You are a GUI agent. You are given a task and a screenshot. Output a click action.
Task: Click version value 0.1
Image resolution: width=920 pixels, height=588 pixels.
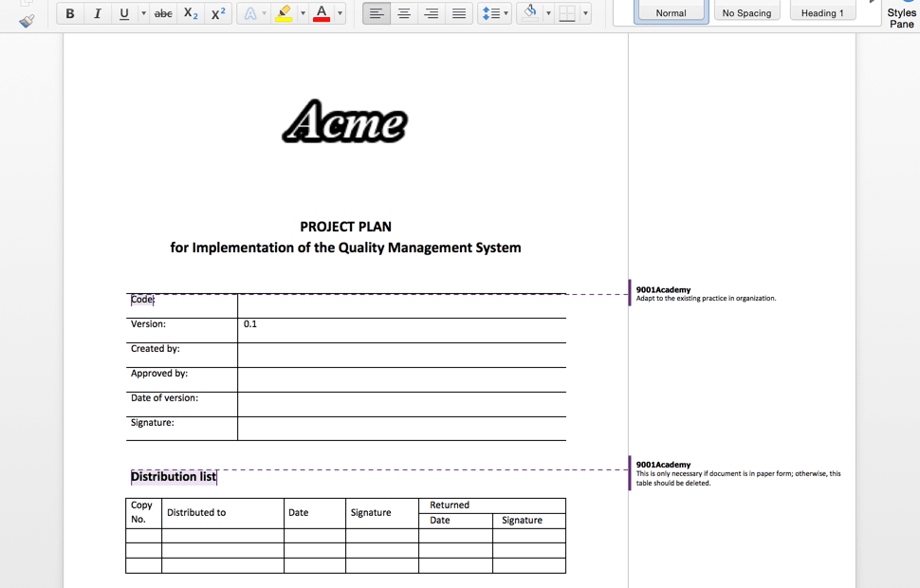(250, 324)
